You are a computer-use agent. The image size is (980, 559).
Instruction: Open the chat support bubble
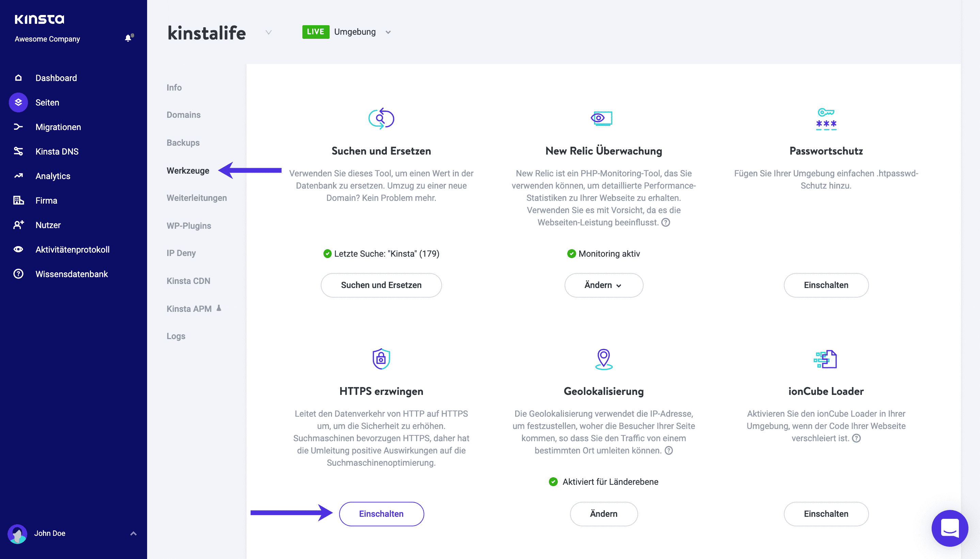pyautogui.click(x=949, y=528)
